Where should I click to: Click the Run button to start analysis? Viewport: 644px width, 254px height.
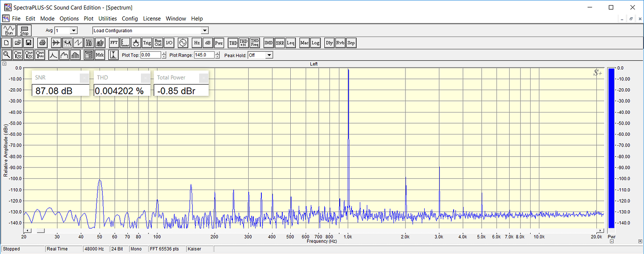(x=9, y=31)
